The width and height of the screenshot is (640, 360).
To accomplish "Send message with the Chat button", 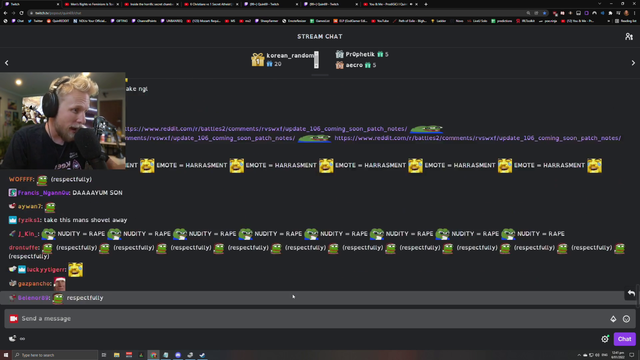I will click(x=624, y=339).
